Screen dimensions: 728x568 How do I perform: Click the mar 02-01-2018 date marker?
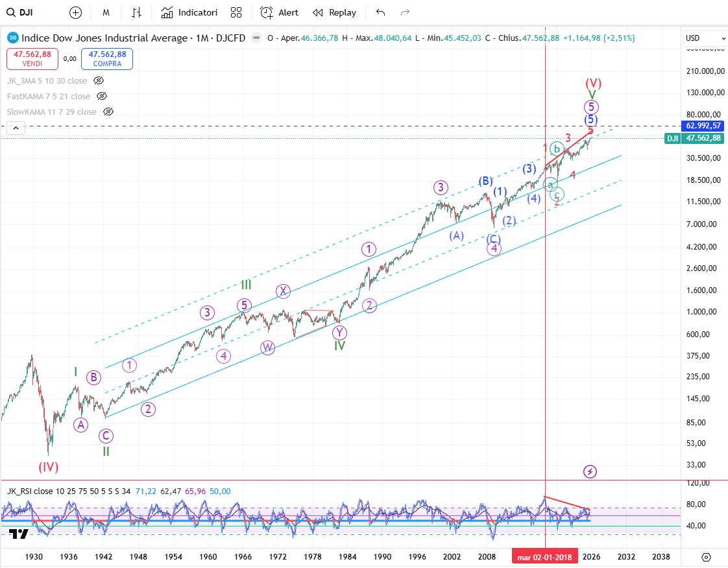pyautogui.click(x=545, y=557)
